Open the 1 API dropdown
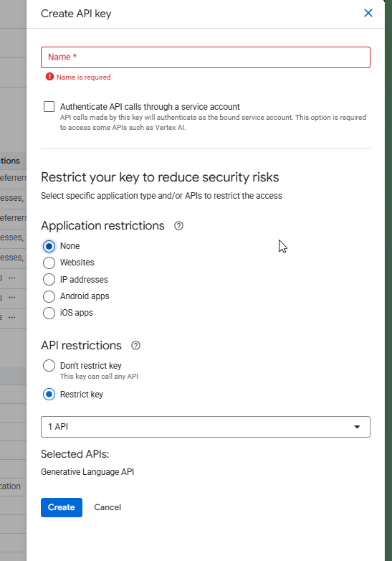The image size is (392, 561). [x=206, y=427]
